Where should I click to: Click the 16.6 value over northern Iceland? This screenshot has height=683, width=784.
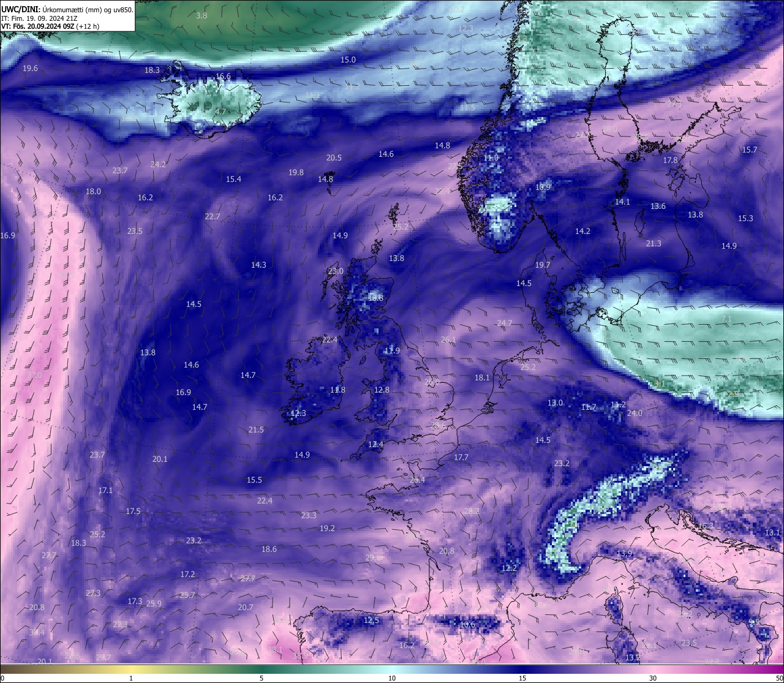click(x=224, y=77)
